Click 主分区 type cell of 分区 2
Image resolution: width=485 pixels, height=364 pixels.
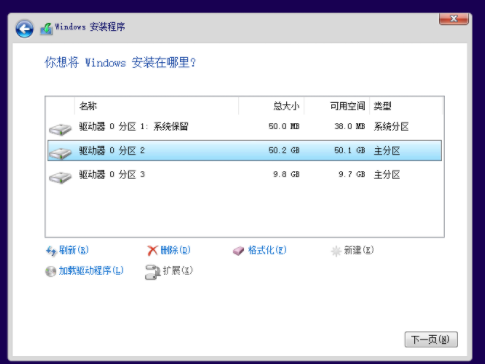pyautogui.click(x=387, y=151)
